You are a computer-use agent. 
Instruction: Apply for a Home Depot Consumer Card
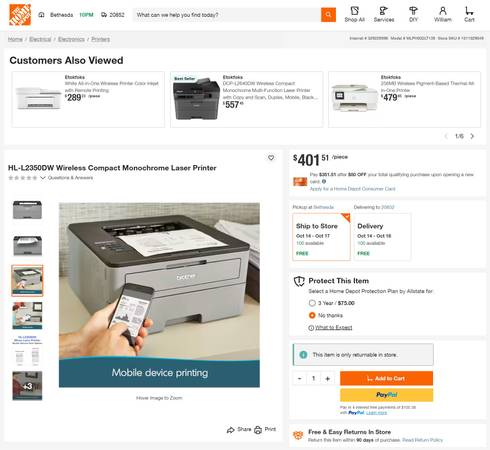352,189
